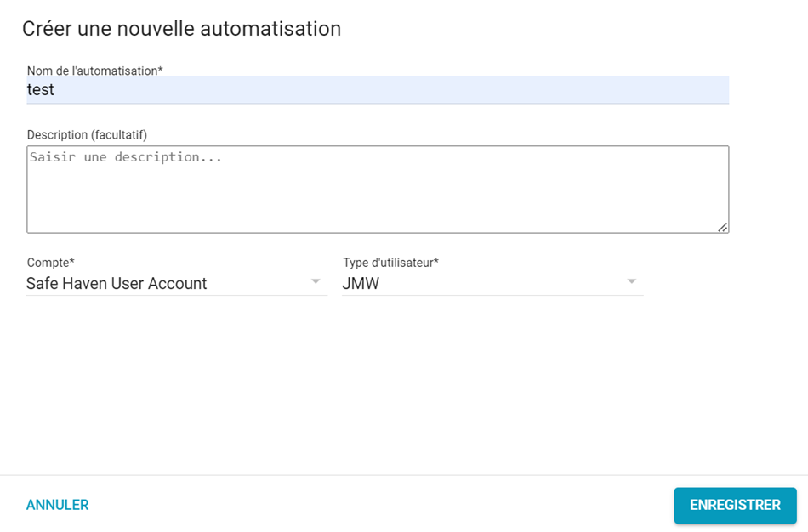Click the "Type d'utilisateur*" field label

coord(390,263)
